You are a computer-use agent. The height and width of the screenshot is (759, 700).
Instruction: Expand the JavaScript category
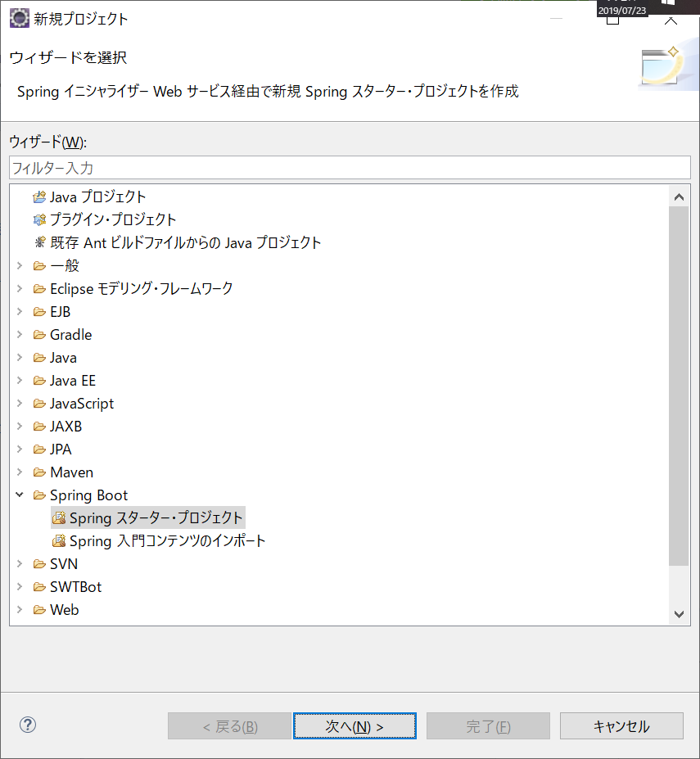pos(20,403)
